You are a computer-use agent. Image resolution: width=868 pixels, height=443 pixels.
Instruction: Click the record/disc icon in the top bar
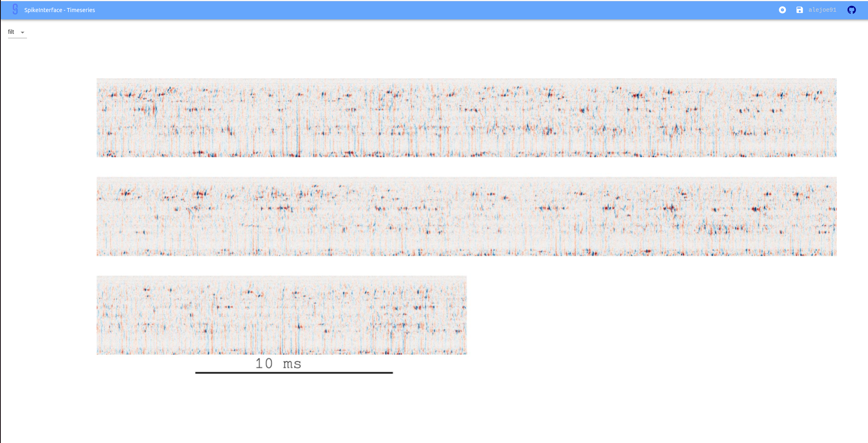click(782, 10)
